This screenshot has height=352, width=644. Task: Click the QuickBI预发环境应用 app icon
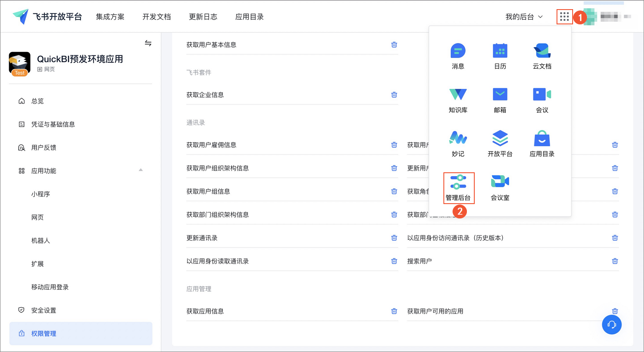point(20,63)
